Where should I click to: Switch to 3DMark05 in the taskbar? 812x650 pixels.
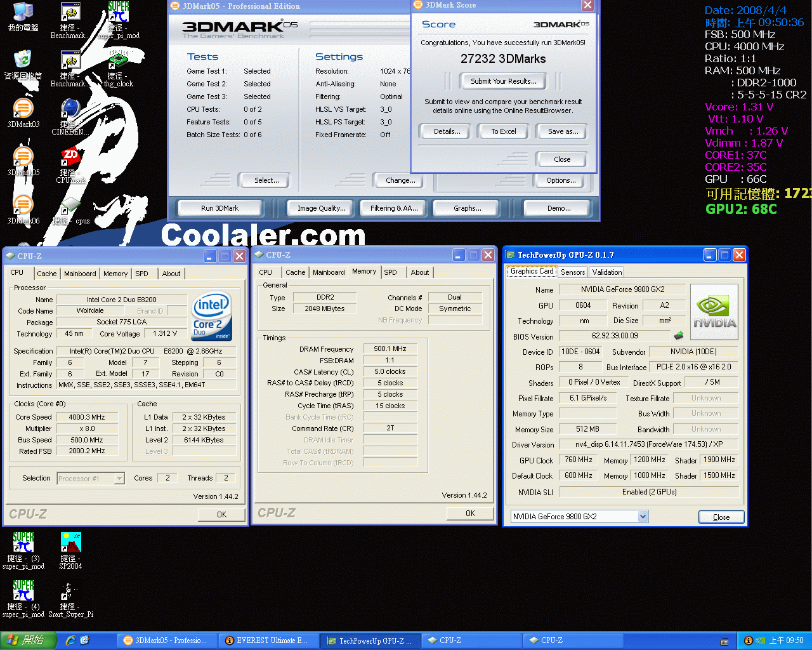[x=167, y=640]
